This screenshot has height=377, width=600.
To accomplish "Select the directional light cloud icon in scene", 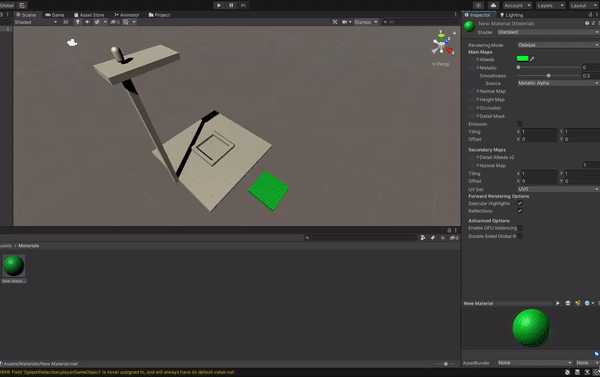I will (72, 43).
